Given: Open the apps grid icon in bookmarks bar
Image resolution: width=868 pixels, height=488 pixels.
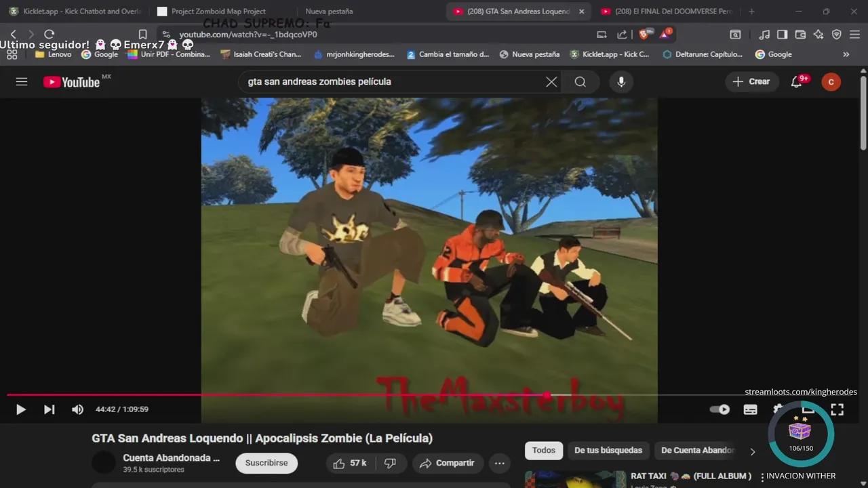Looking at the screenshot, I should tap(12, 54).
